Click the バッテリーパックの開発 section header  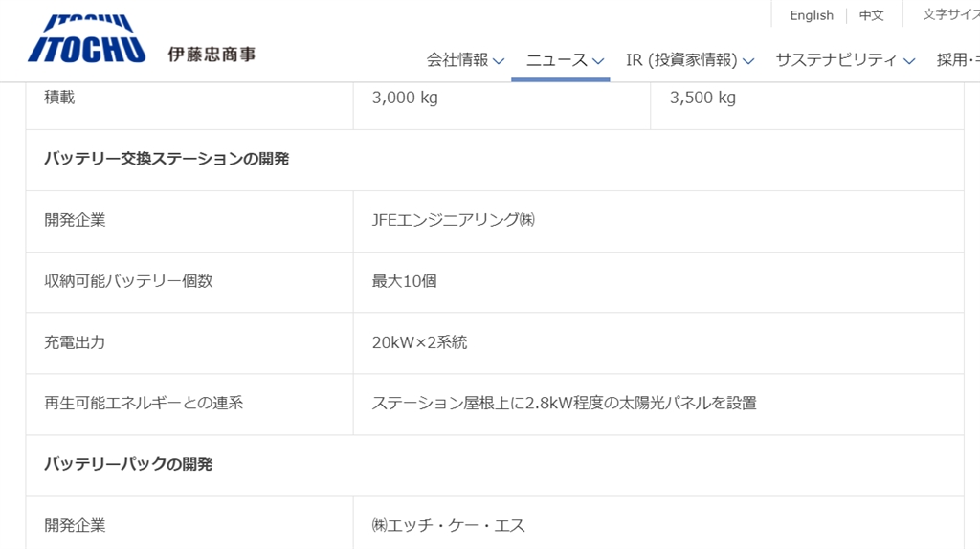tap(128, 465)
